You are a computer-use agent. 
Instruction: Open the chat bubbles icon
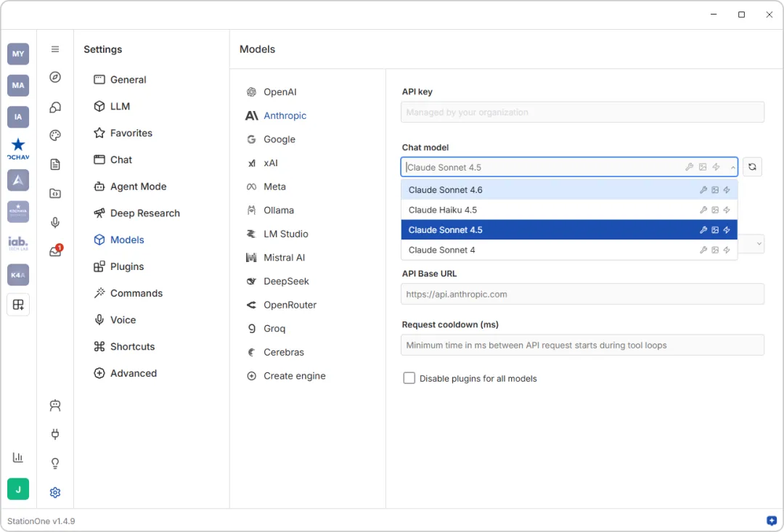pos(55,107)
